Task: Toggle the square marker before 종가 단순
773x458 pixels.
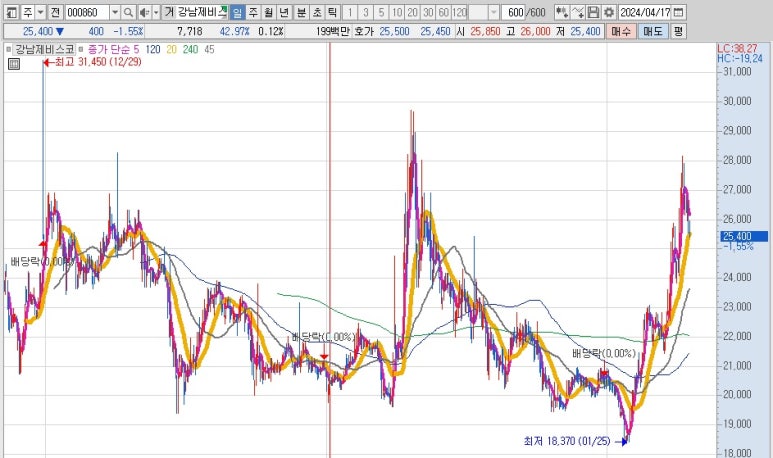Action: point(81,49)
